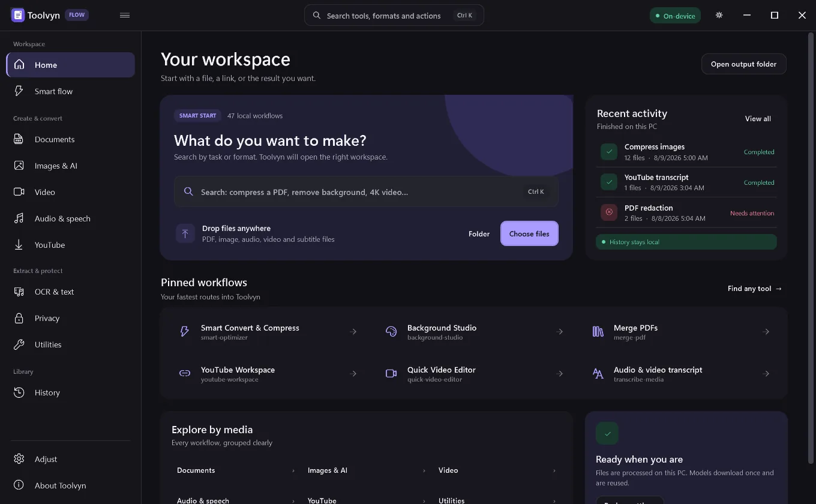View all recent activity
The height and width of the screenshot is (504, 816).
point(758,119)
